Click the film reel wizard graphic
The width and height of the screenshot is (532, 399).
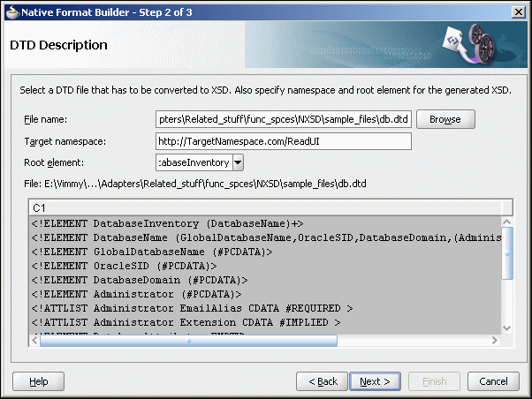(469, 44)
